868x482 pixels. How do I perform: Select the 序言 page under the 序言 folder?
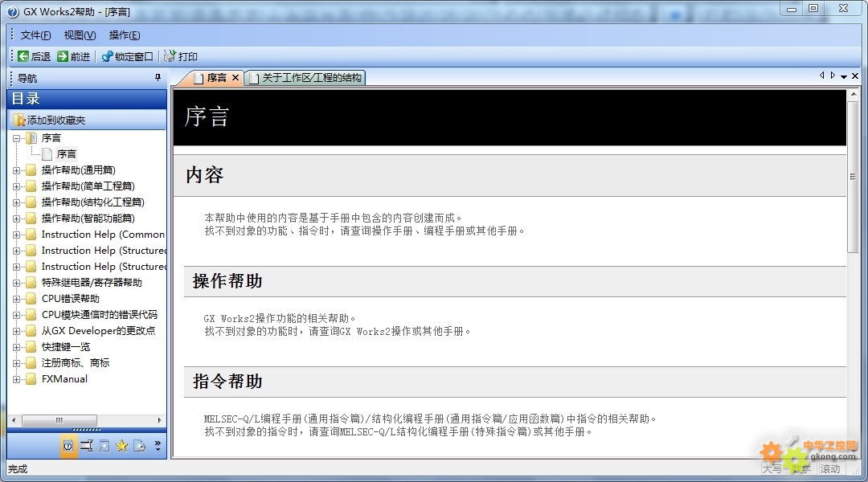(66, 154)
